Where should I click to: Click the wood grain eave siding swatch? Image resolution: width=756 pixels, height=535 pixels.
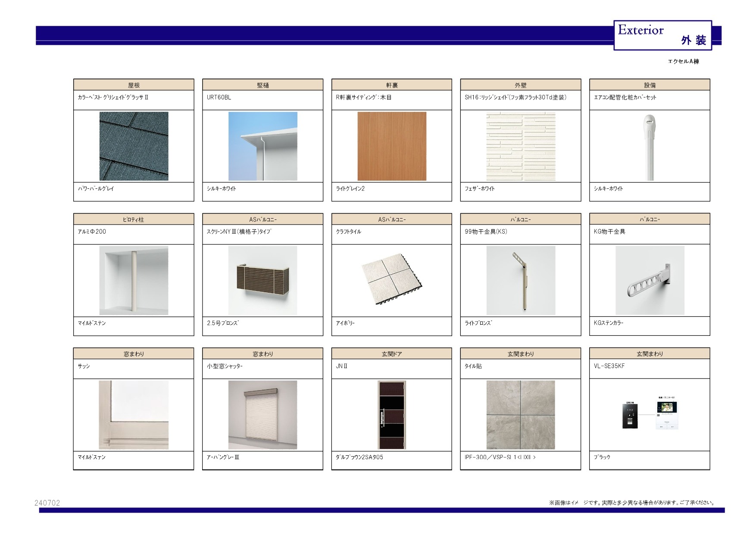392,146
